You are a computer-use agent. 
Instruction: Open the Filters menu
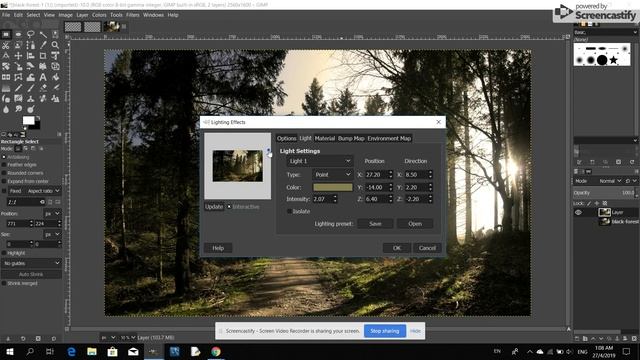(x=133, y=15)
